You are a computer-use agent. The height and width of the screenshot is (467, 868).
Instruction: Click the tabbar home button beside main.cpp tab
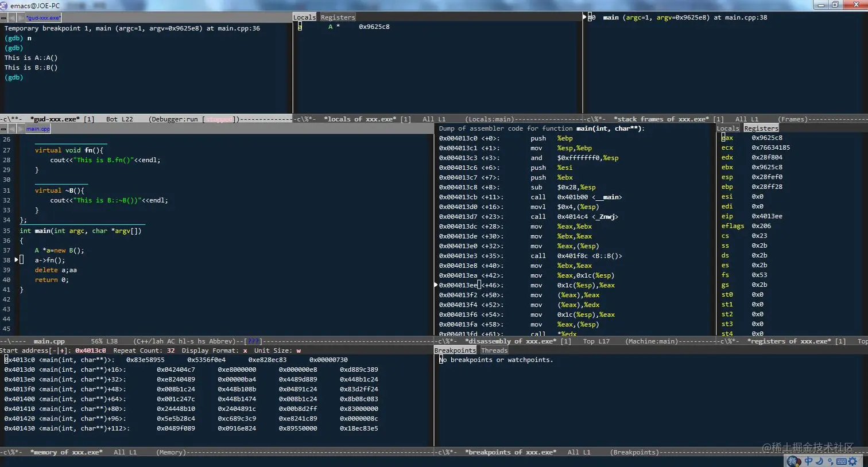(x=3, y=129)
